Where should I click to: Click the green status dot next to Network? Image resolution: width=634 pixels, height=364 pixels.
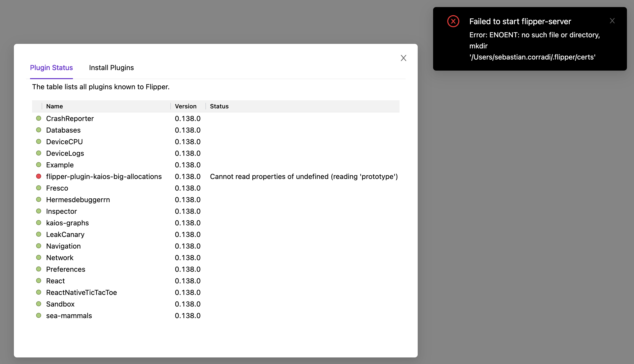tap(39, 257)
